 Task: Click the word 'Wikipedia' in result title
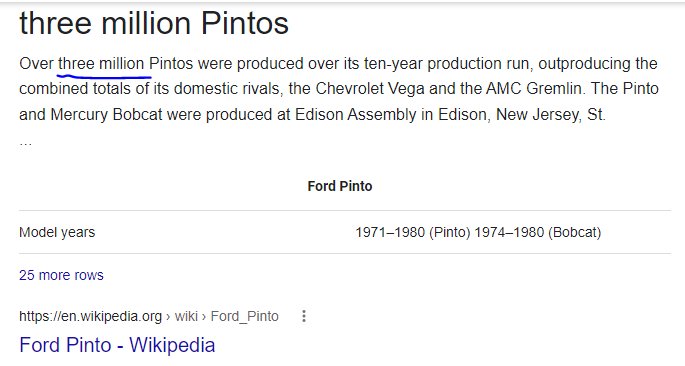pos(172,345)
